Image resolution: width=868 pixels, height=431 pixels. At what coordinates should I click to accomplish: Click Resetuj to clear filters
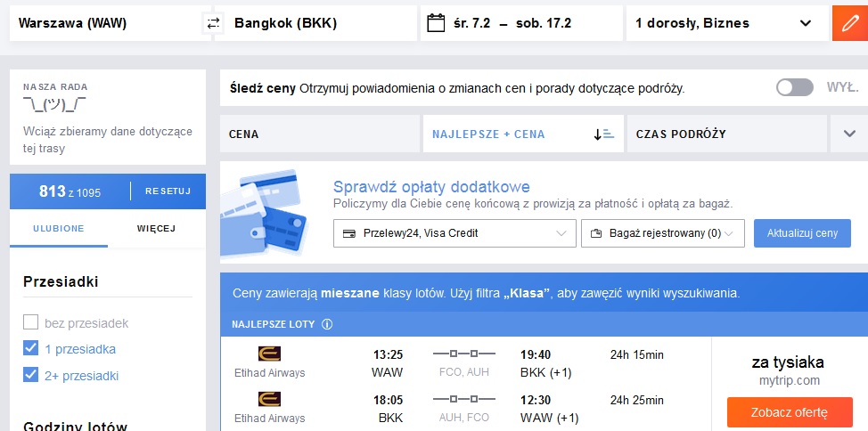tap(168, 191)
